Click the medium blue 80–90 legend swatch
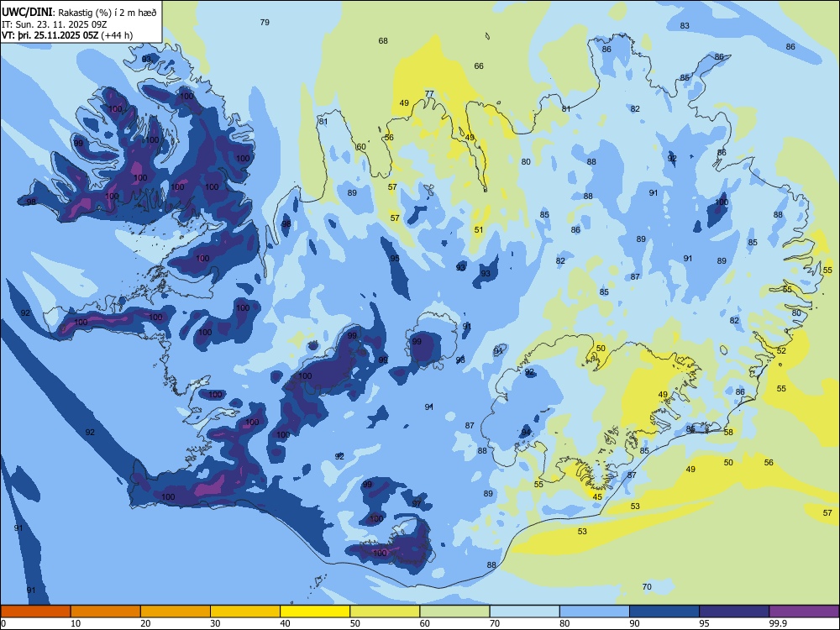This screenshot has width=840, height=630. pos(595,612)
